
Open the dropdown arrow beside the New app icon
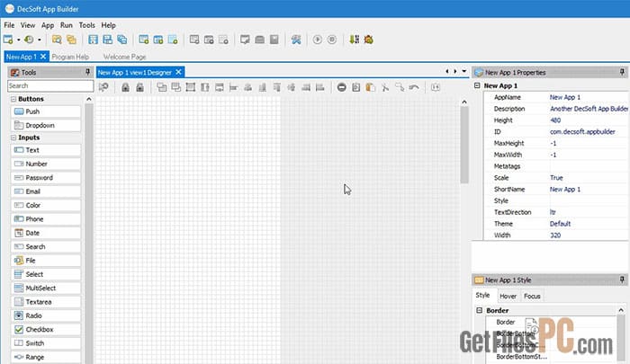click(x=19, y=40)
